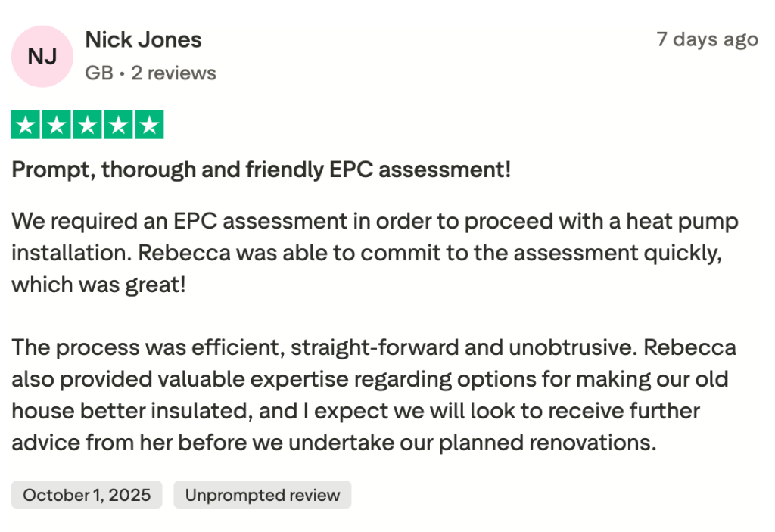Click the first green star
The width and height of the screenshot is (775, 532).
[x=26, y=125]
